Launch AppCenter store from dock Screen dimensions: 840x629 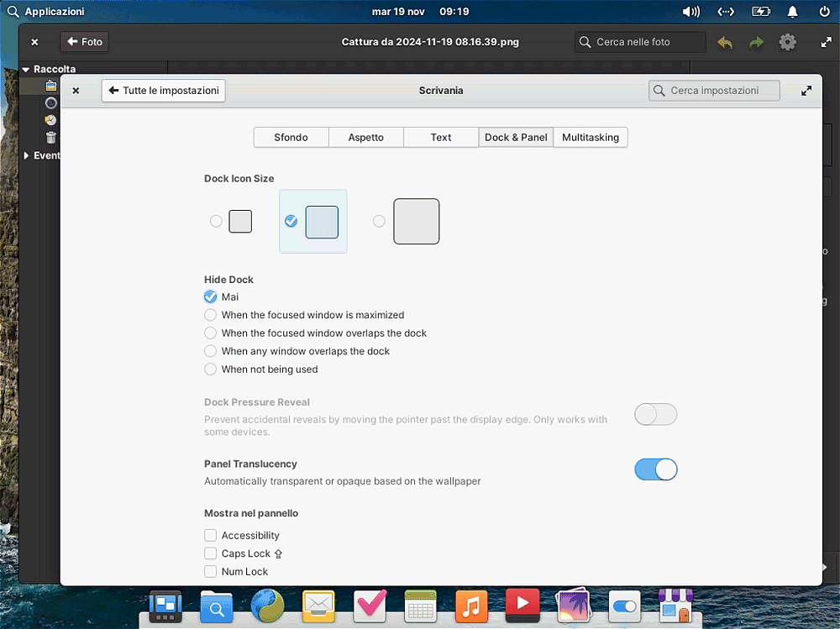[675, 605]
